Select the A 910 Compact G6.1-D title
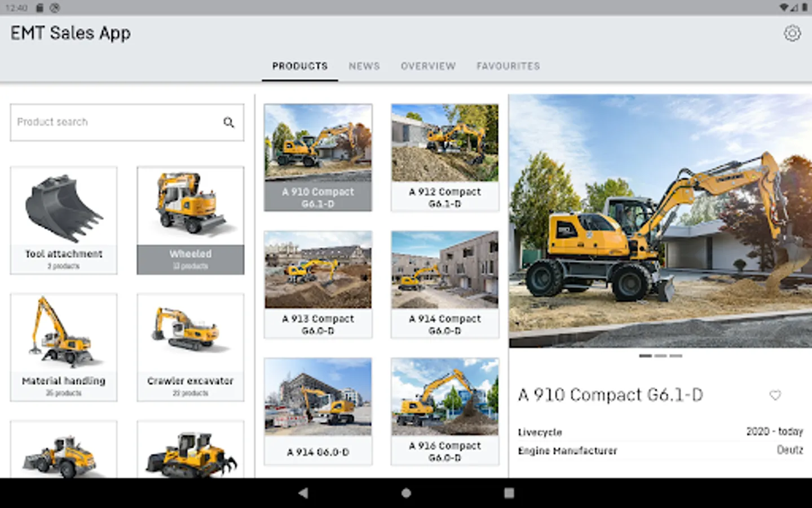812x508 pixels. click(611, 395)
